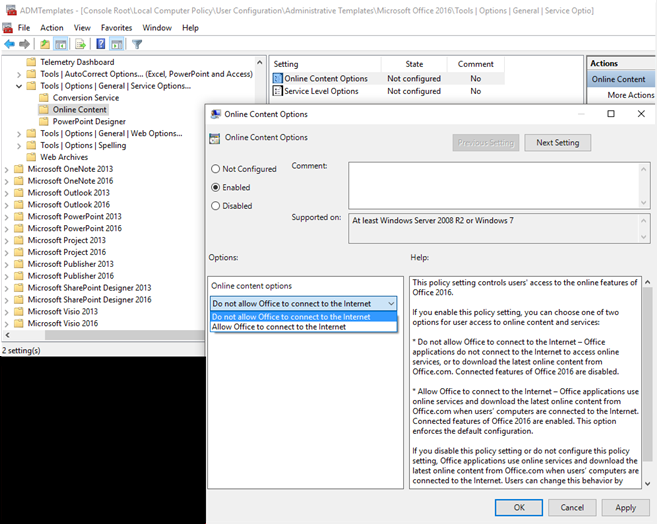
Task: Toggle the Show/Hide Console Tree icon
Action: (x=61, y=44)
